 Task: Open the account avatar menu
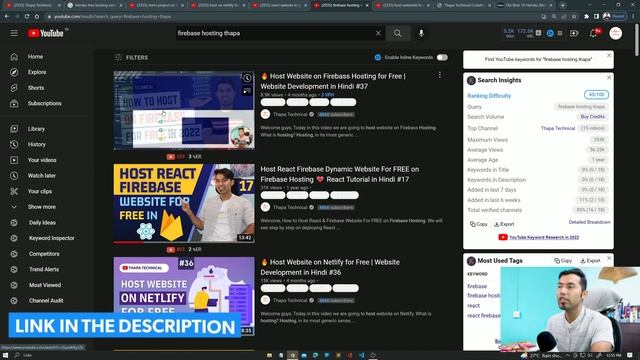pyautogui.click(x=616, y=33)
